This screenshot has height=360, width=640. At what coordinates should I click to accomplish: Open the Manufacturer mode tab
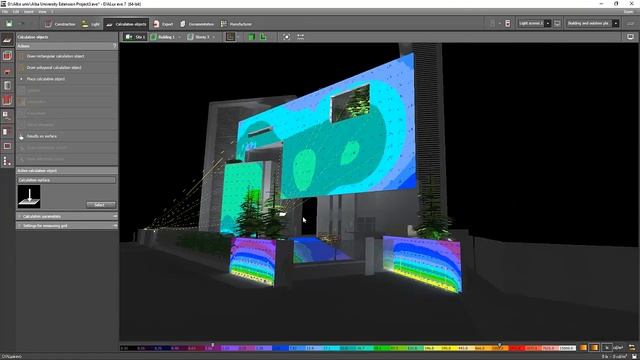coord(236,24)
